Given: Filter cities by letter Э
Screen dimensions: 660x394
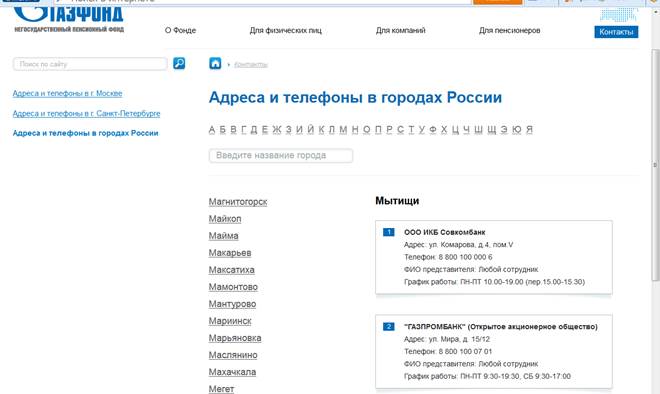Looking at the screenshot, I should point(504,130).
